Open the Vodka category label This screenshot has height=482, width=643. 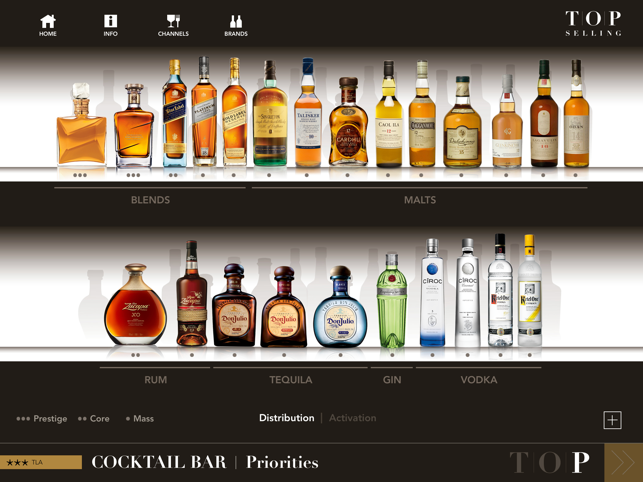tap(479, 379)
